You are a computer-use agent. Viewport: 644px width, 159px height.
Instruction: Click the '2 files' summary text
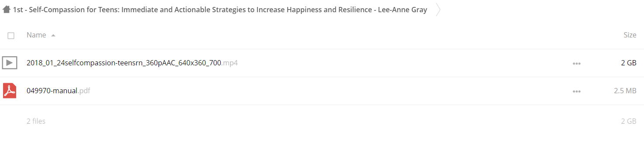click(x=36, y=121)
